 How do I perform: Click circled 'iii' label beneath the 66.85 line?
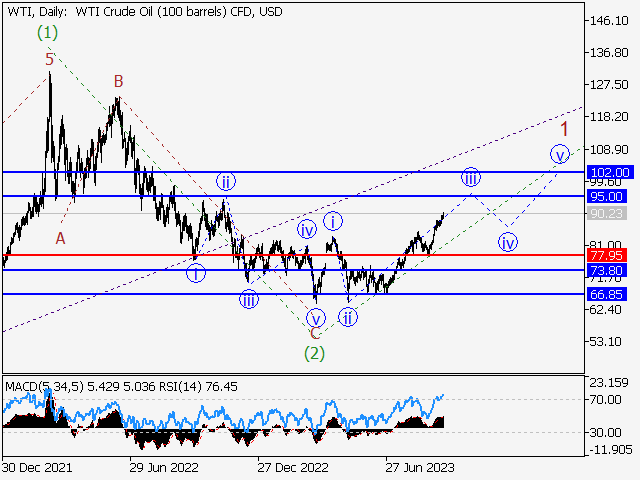click(249, 299)
